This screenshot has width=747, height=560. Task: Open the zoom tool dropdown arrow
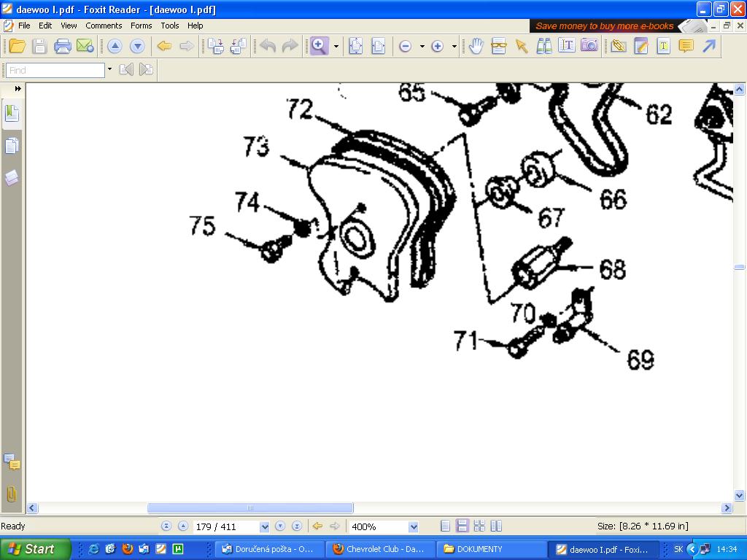[x=336, y=46]
